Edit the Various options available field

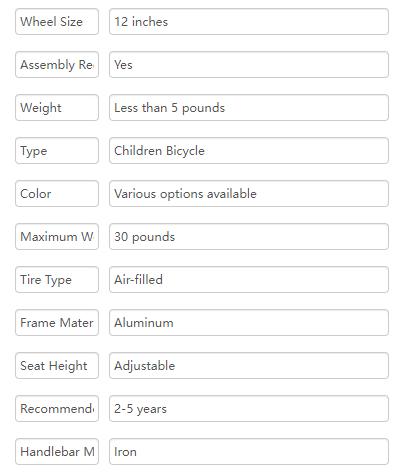pos(249,194)
